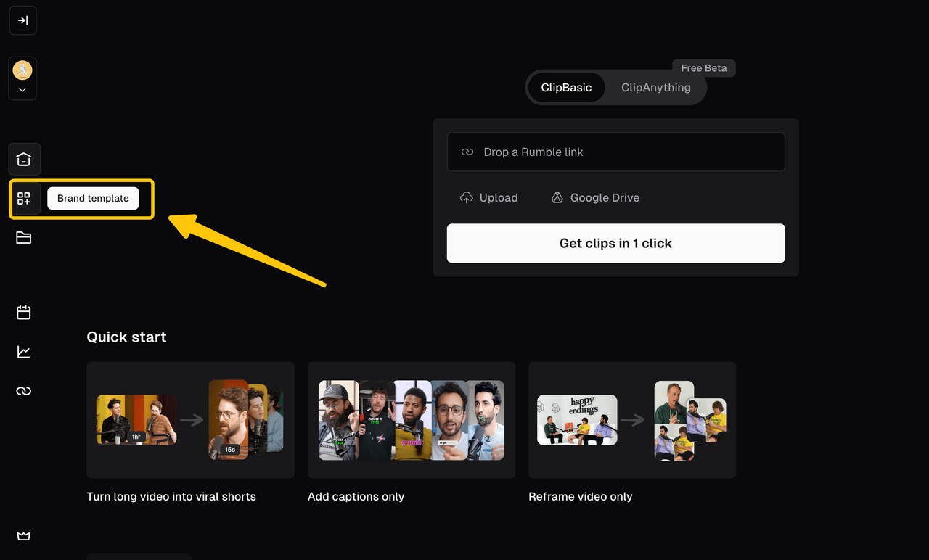Click the Upload button

[x=489, y=197]
